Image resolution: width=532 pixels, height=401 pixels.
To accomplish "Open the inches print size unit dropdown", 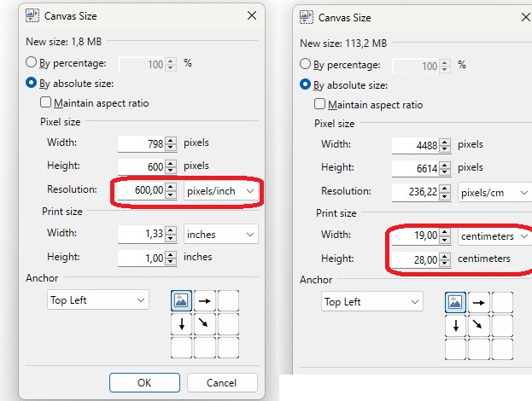I will (x=221, y=235).
